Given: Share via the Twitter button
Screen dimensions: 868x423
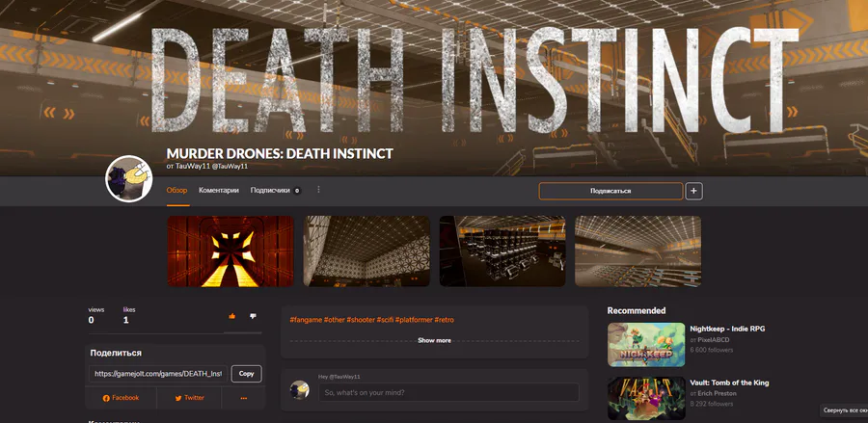Looking at the screenshot, I should click(189, 398).
